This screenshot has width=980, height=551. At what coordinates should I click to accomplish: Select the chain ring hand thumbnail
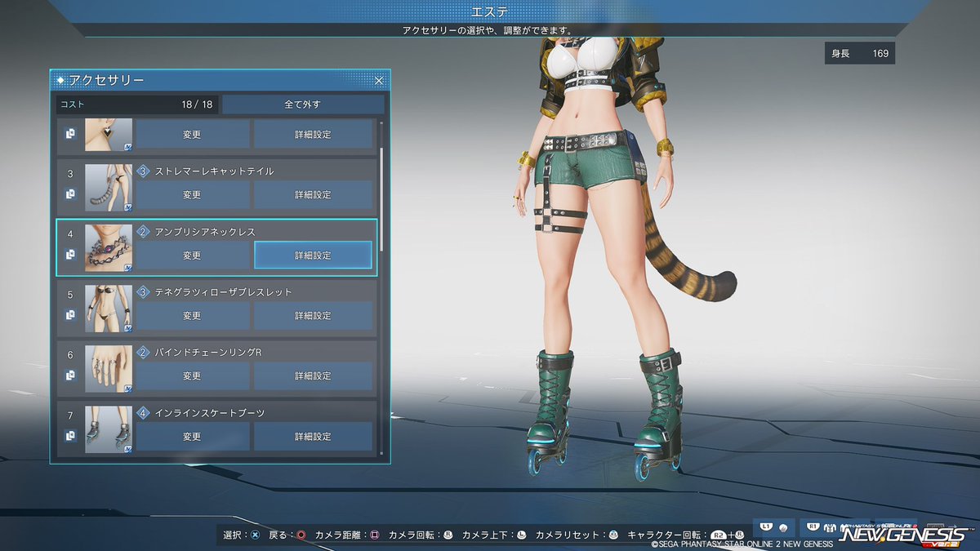[x=109, y=369]
